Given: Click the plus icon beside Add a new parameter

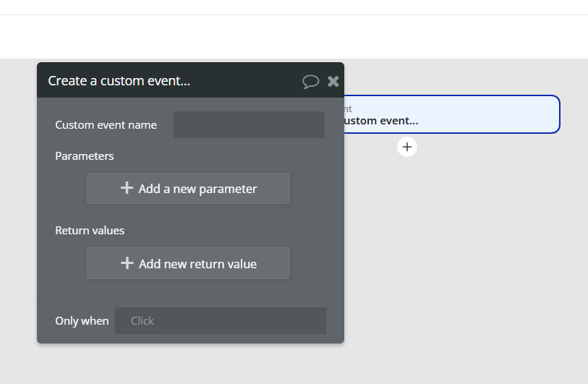Looking at the screenshot, I should 127,188.
